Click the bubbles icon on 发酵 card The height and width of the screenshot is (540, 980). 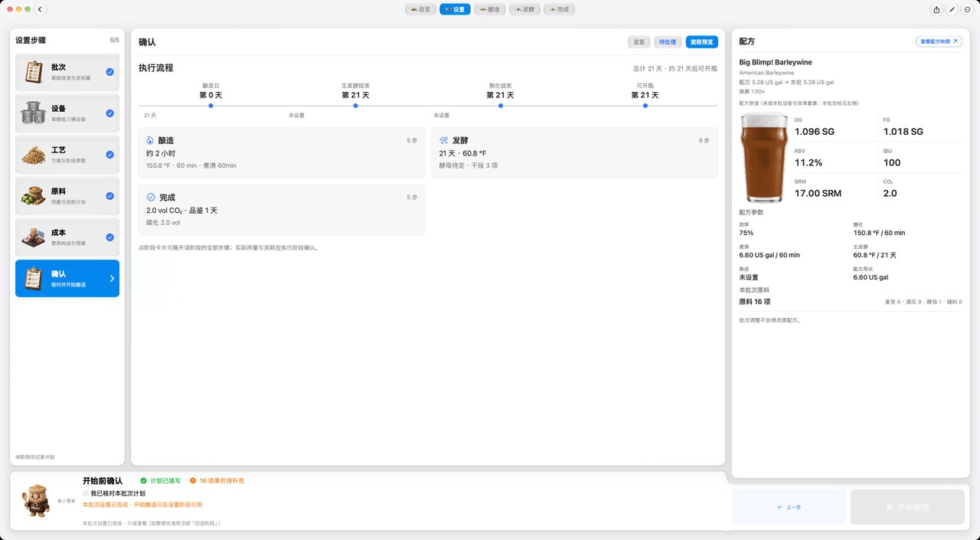point(443,141)
